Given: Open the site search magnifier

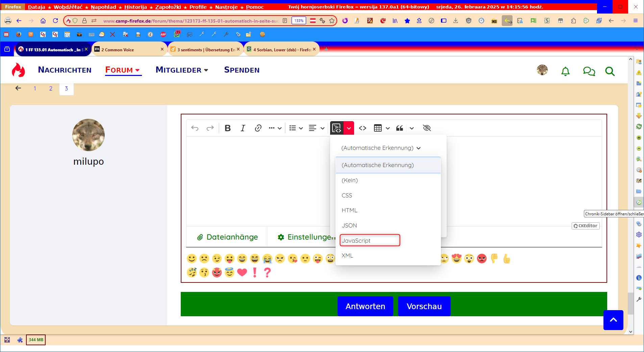Looking at the screenshot, I should tap(610, 71).
